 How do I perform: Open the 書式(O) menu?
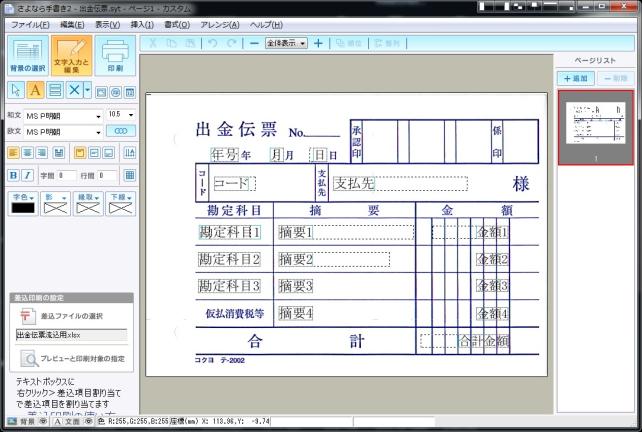click(x=177, y=25)
